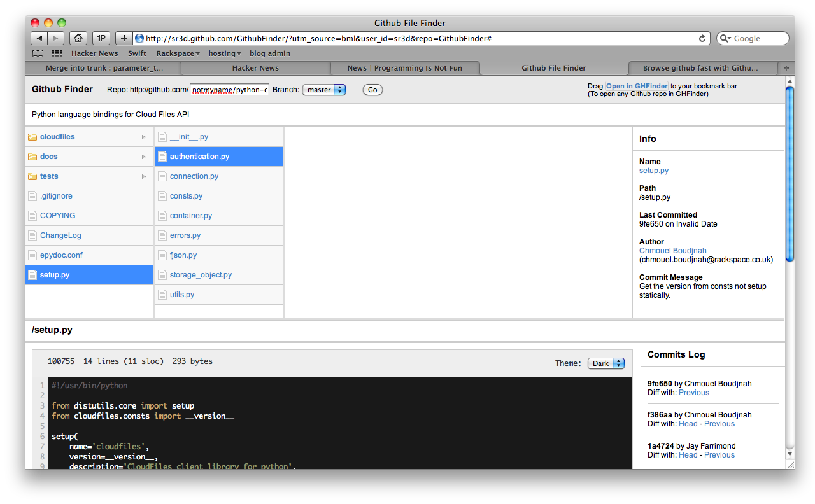
Task: Click the 1Password toolbar button
Action: pyautogui.click(x=101, y=38)
